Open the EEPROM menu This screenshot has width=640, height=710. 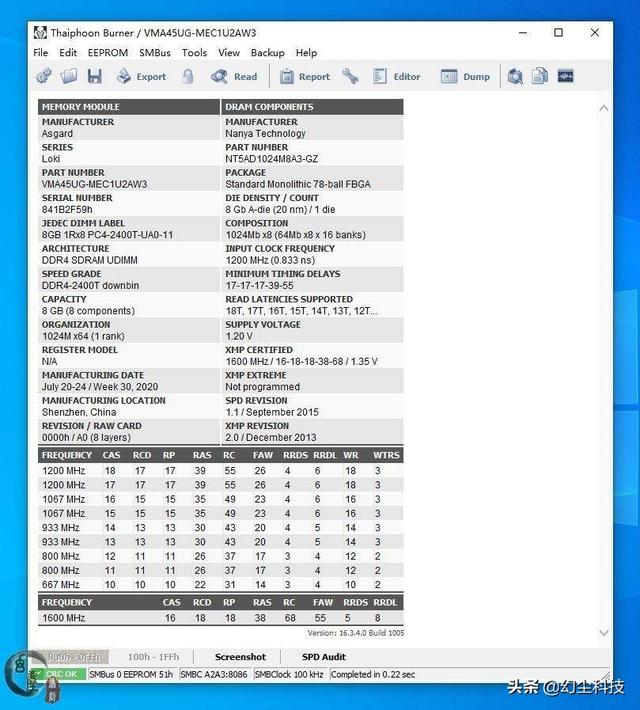(108, 53)
